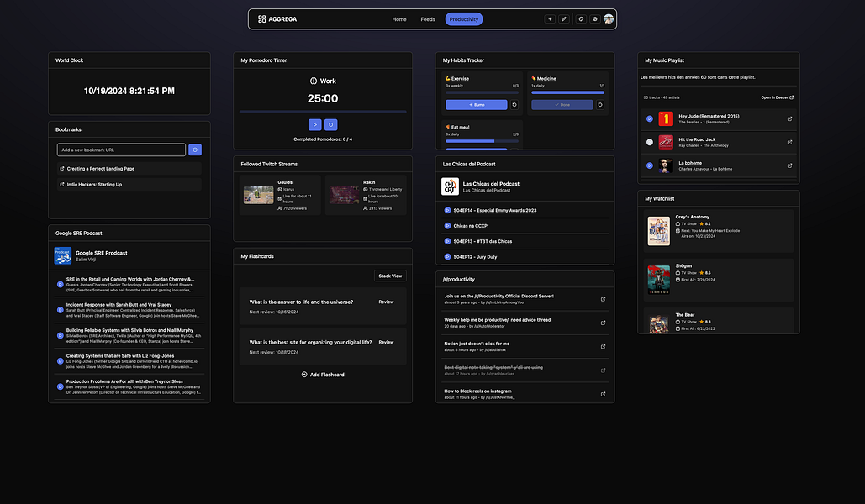Click The Bear watchlist title
Image resolution: width=865 pixels, height=504 pixels.
684,315
